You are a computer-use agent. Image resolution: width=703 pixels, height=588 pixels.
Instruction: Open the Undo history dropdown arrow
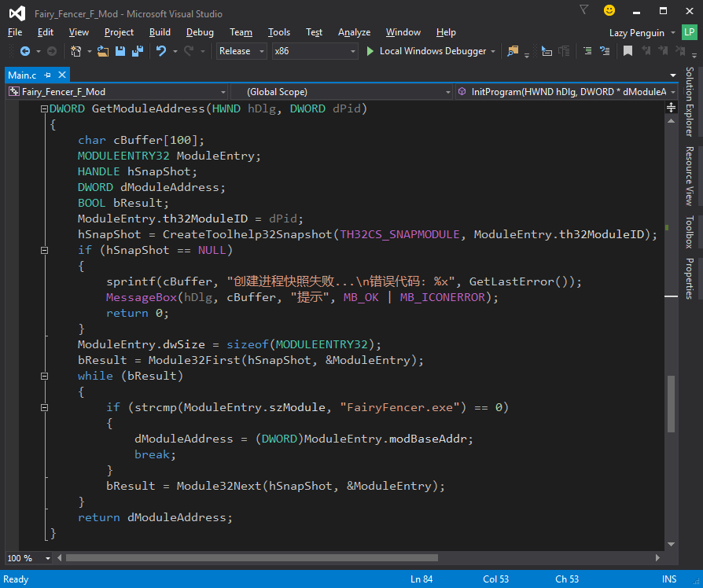coord(175,52)
